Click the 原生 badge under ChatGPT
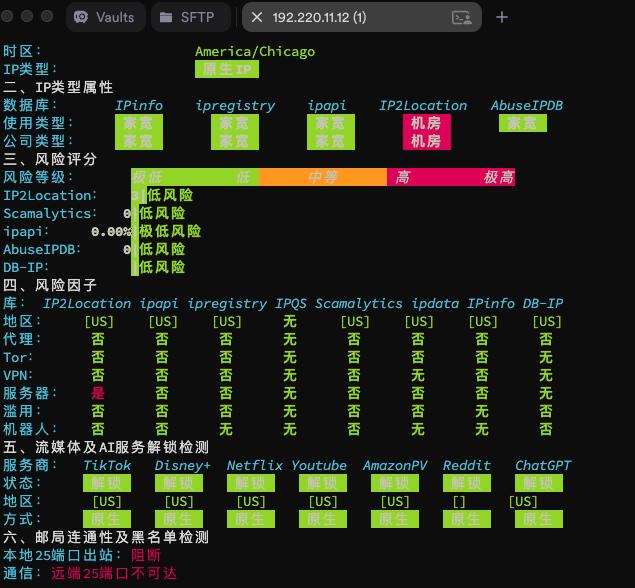The image size is (635, 588). 539,519
